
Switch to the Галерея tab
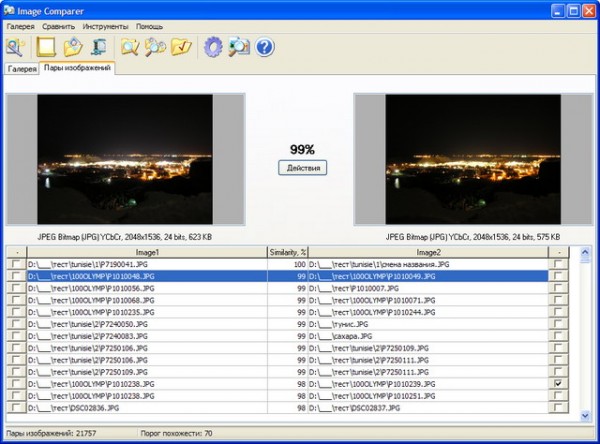(x=22, y=69)
